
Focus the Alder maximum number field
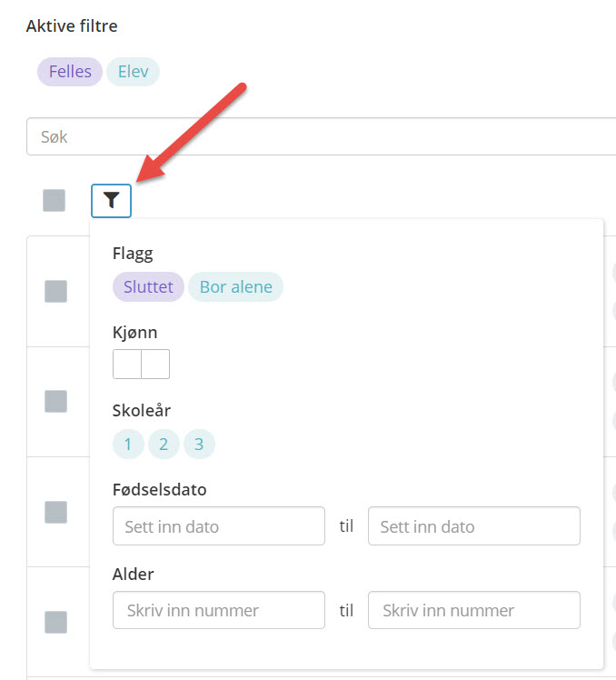pyautogui.click(x=474, y=610)
